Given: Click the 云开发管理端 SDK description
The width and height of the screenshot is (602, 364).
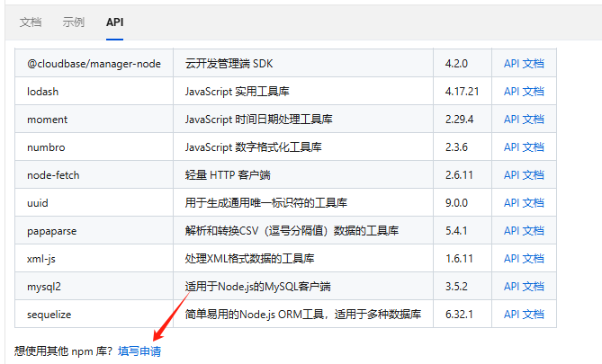Looking at the screenshot, I should coord(229,63).
